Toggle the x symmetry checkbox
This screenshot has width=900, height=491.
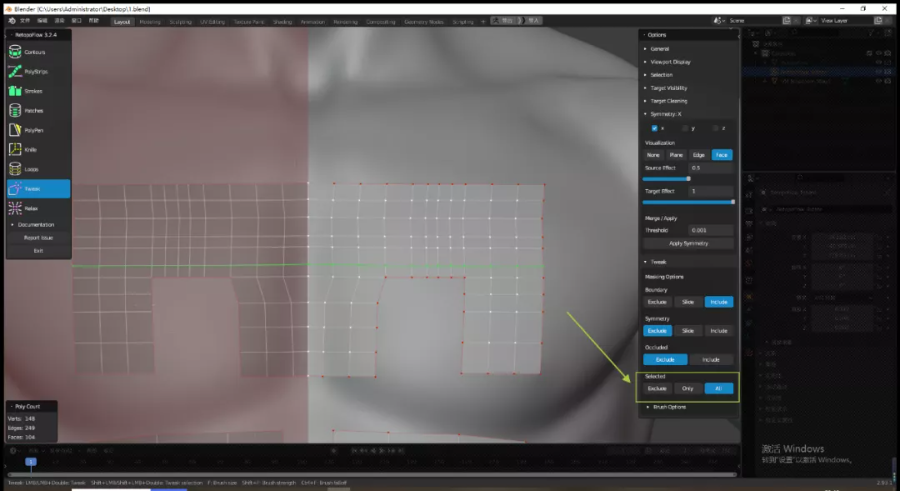pos(655,128)
